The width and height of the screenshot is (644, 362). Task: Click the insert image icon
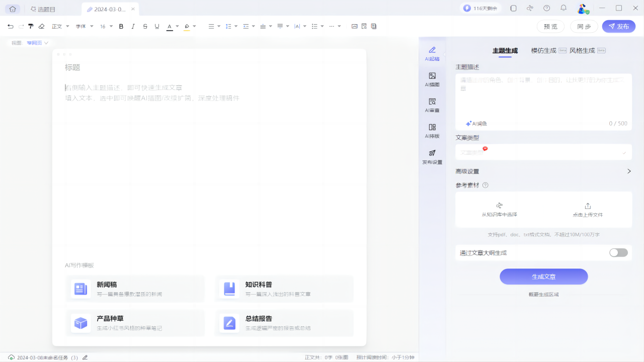click(x=355, y=26)
